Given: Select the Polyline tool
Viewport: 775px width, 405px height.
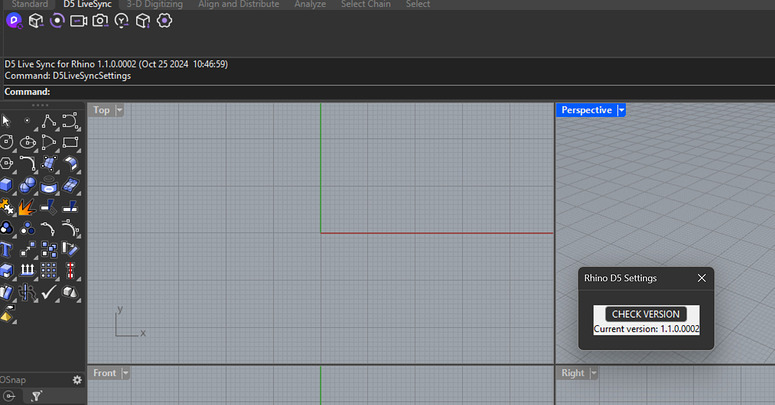Looking at the screenshot, I should point(49,121).
